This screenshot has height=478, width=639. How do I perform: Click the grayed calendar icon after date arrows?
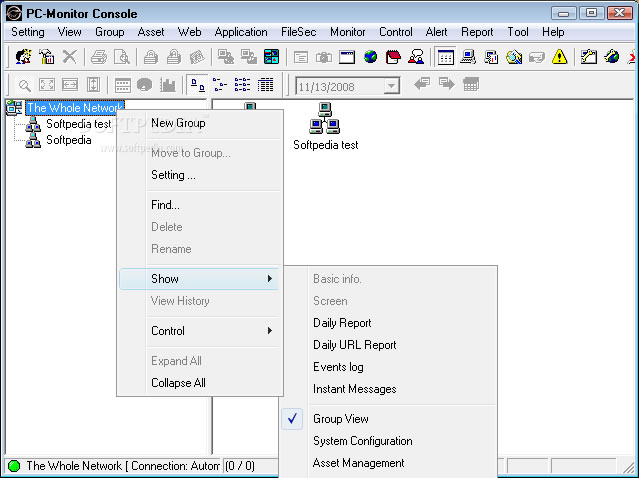coord(471,84)
